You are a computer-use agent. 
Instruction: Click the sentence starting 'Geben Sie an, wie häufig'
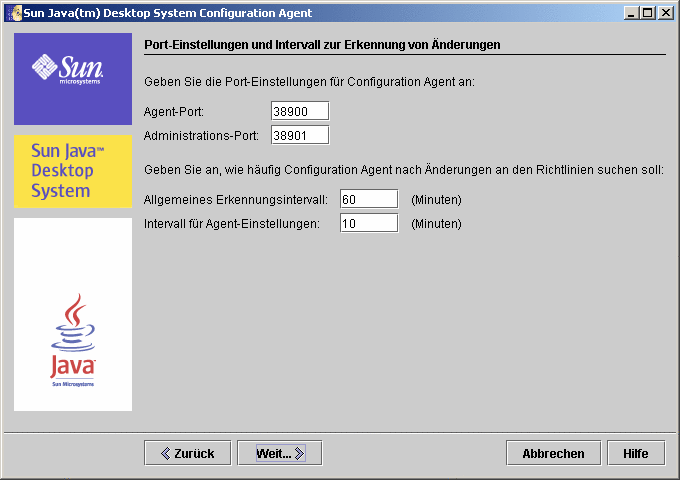404,170
